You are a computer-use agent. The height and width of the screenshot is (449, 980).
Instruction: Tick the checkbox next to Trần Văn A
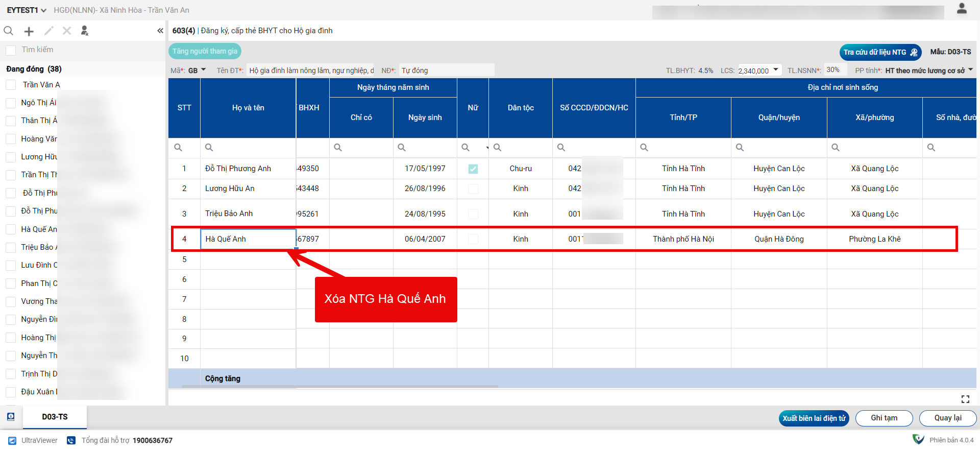pos(11,85)
